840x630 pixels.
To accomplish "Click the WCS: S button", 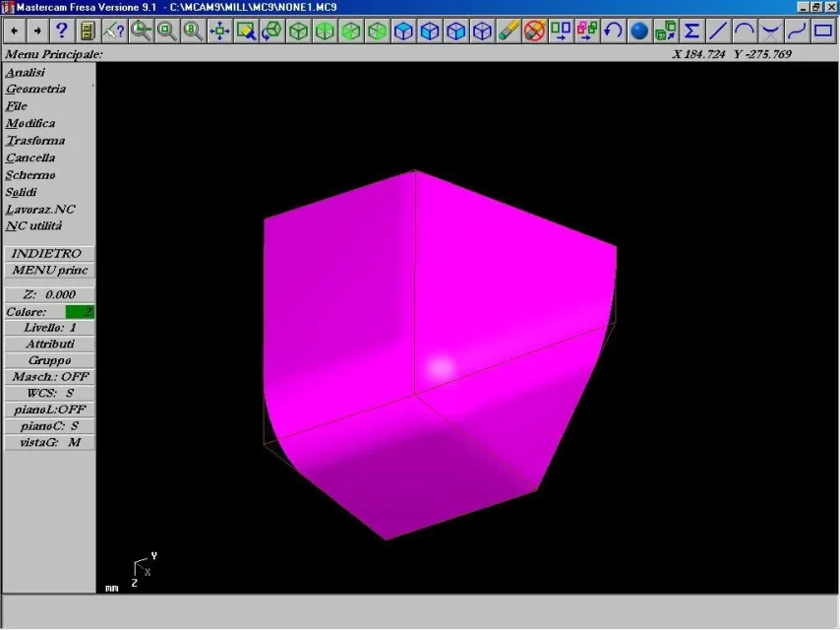I will (x=49, y=393).
